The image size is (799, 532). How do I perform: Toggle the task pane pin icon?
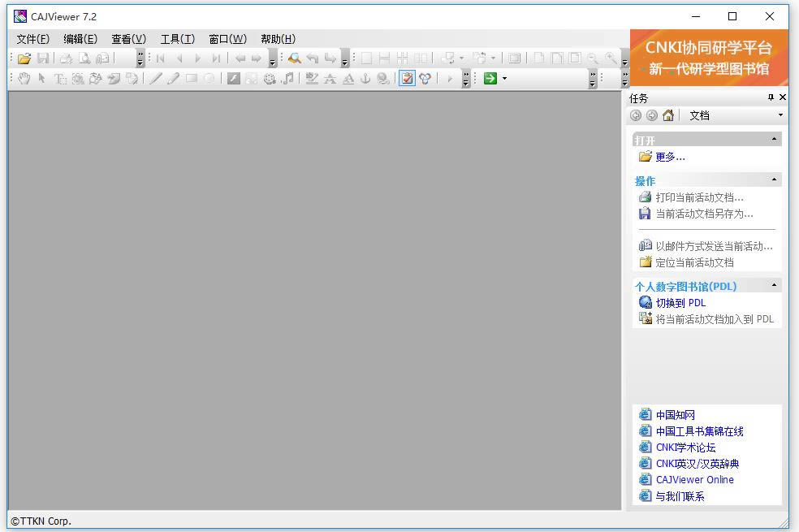coord(771,97)
